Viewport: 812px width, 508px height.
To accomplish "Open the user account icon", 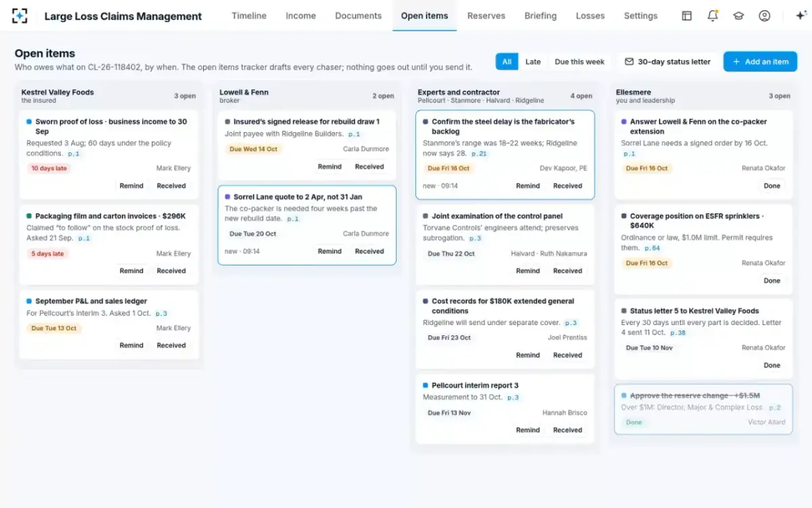I will 765,16.
